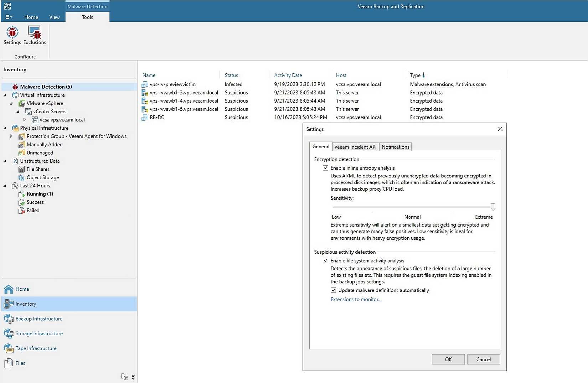
Task: Click Sensitivity slider thumb at Extreme
Action: tap(493, 207)
